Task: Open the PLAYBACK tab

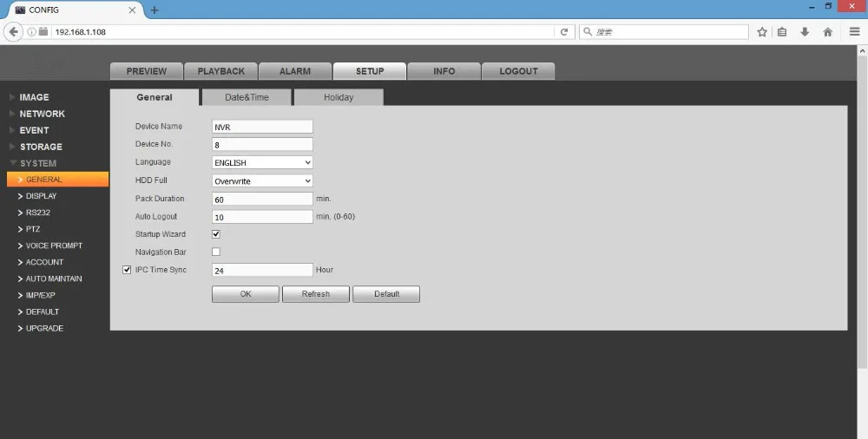Action: 220,71
